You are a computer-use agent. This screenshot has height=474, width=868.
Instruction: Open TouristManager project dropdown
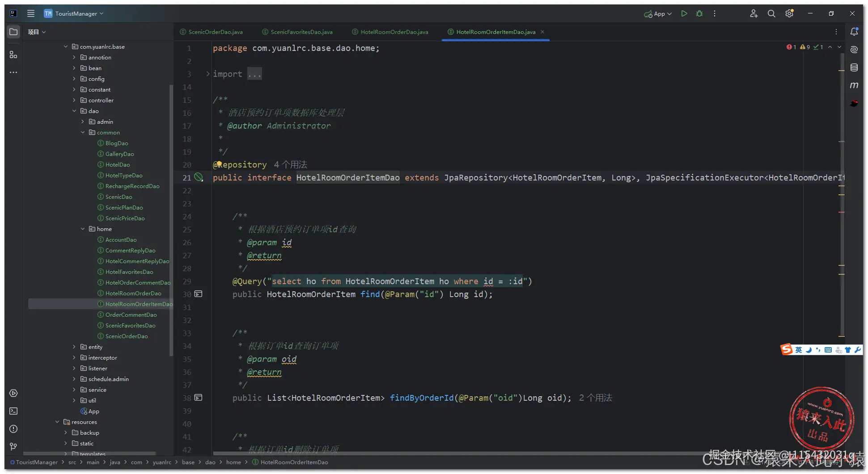pos(74,13)
